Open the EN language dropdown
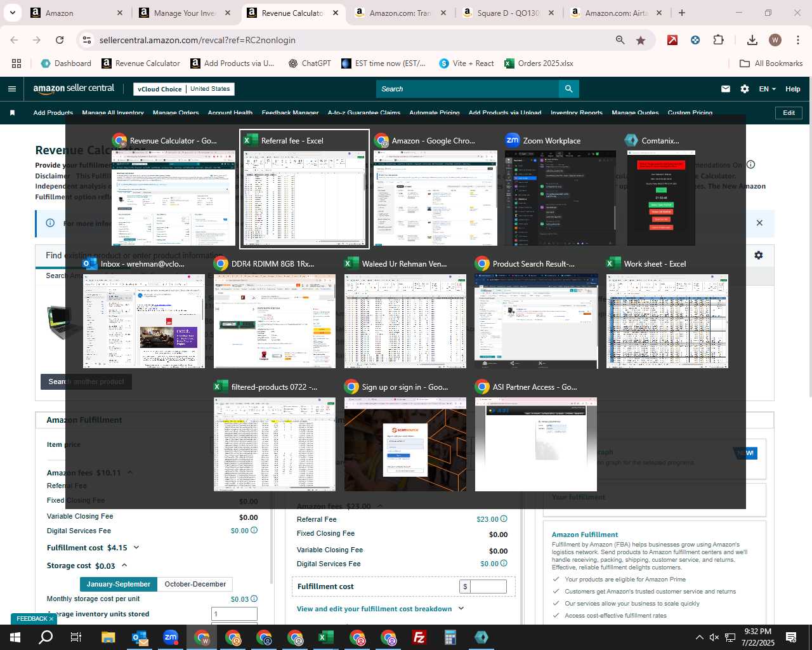Screen dimensions: 812x650 [767, 89]
